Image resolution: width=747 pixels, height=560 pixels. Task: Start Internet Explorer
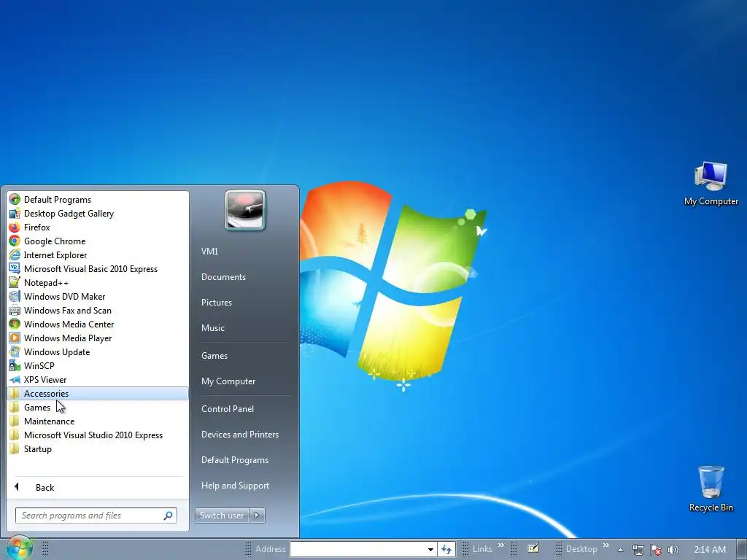98,254
